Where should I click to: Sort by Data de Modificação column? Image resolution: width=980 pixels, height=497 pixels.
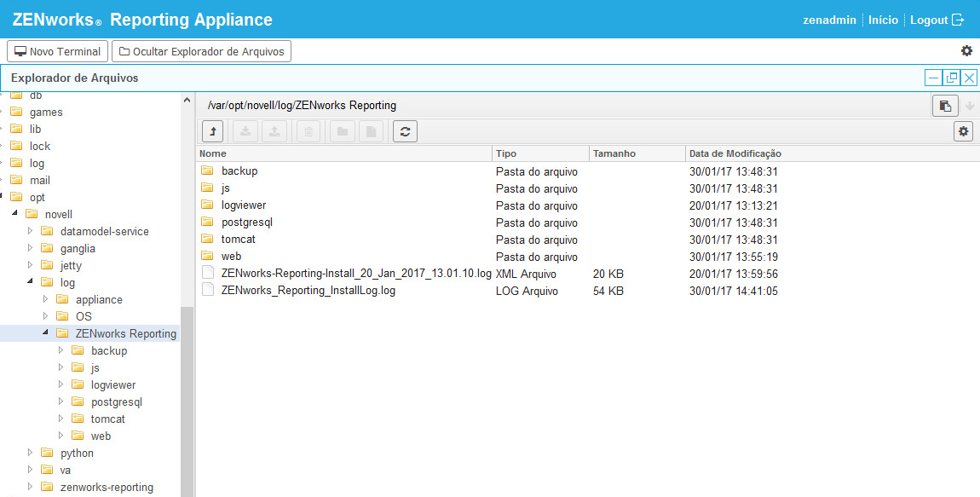735,153
